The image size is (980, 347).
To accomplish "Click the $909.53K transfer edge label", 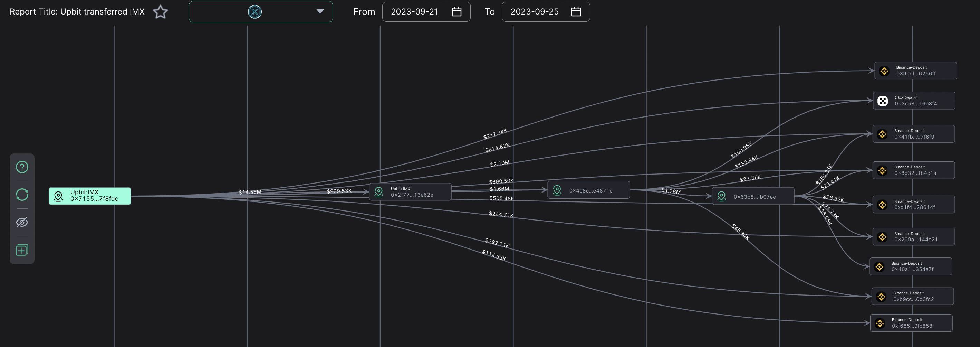I will pos(339,191).
